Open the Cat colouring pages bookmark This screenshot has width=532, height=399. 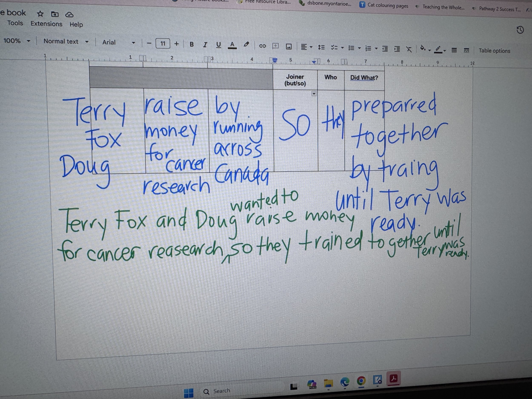coord(384,5)
